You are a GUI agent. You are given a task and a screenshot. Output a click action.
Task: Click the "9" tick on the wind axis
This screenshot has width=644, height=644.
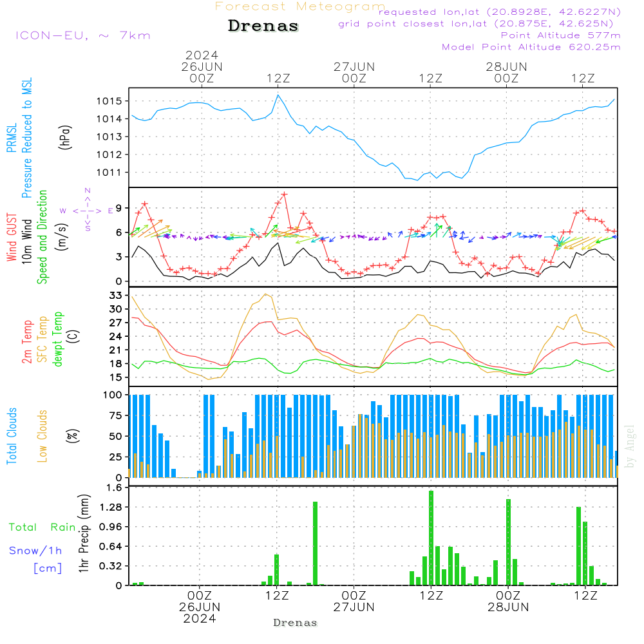118,208
